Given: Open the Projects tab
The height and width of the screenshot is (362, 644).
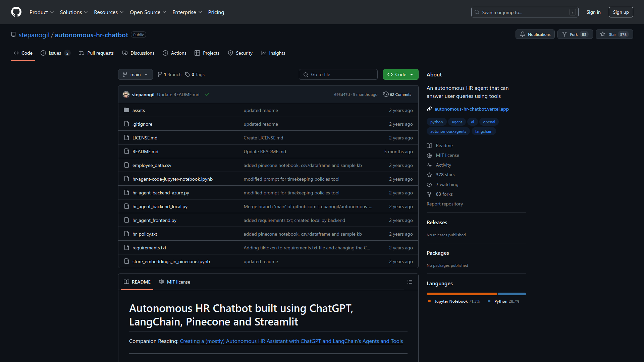Looking at the screenshot, I should click(207, 53).
